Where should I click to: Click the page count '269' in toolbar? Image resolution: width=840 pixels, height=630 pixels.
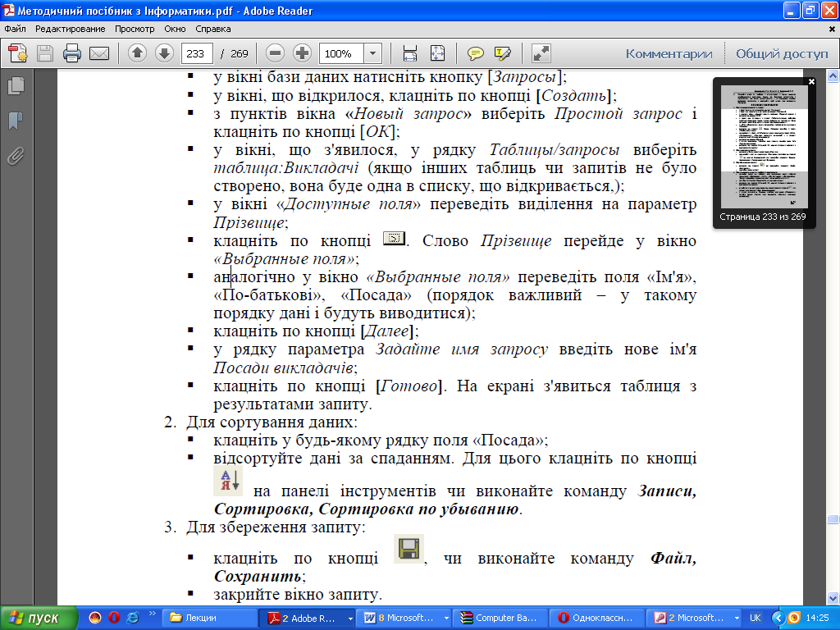pos(239,53)
